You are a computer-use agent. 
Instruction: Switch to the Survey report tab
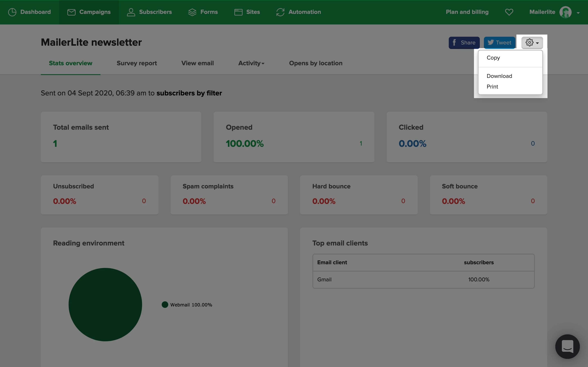pos(137,63)
